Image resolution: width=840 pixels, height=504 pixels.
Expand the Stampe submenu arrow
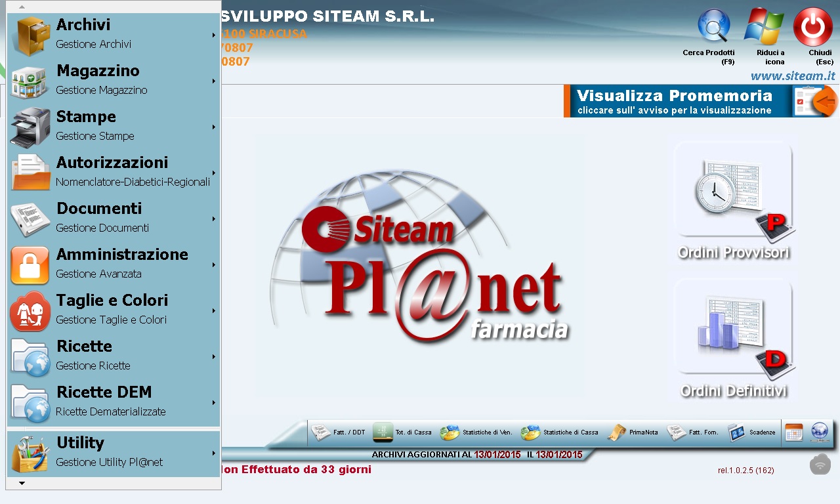[214, 127]
